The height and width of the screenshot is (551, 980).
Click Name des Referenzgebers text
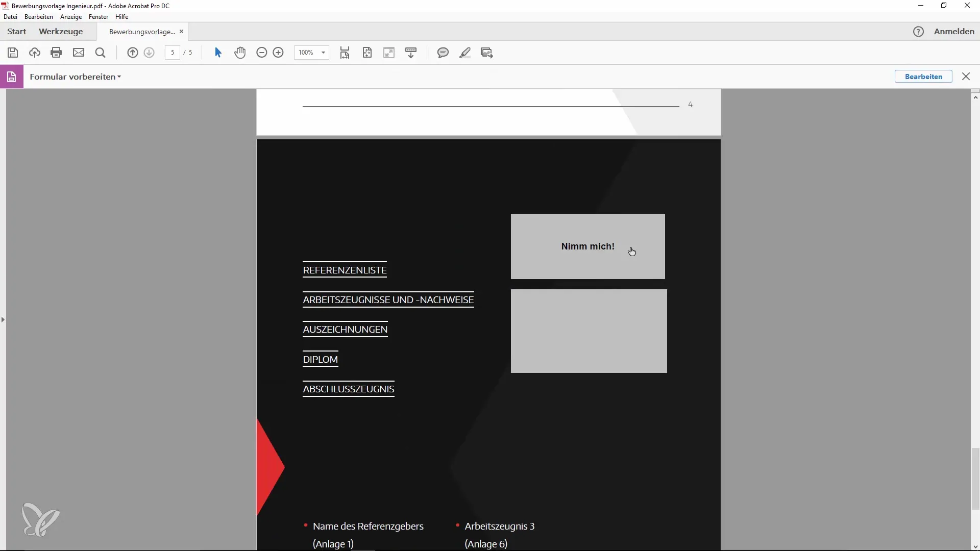[x=368, y=527]
